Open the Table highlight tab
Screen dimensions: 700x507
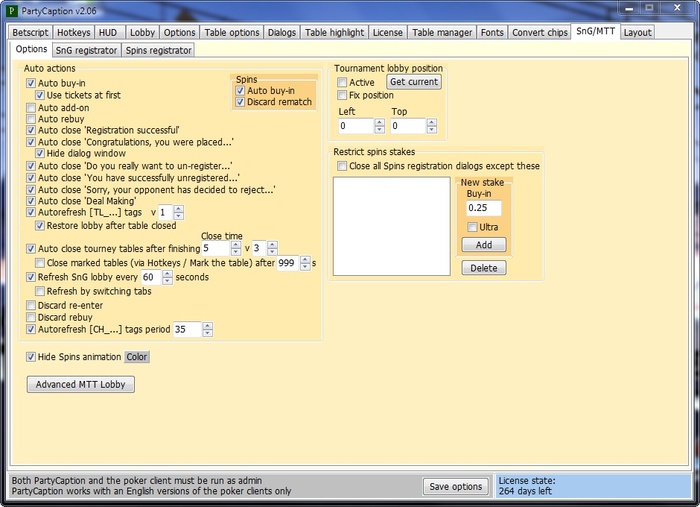(x=334, y=33)
